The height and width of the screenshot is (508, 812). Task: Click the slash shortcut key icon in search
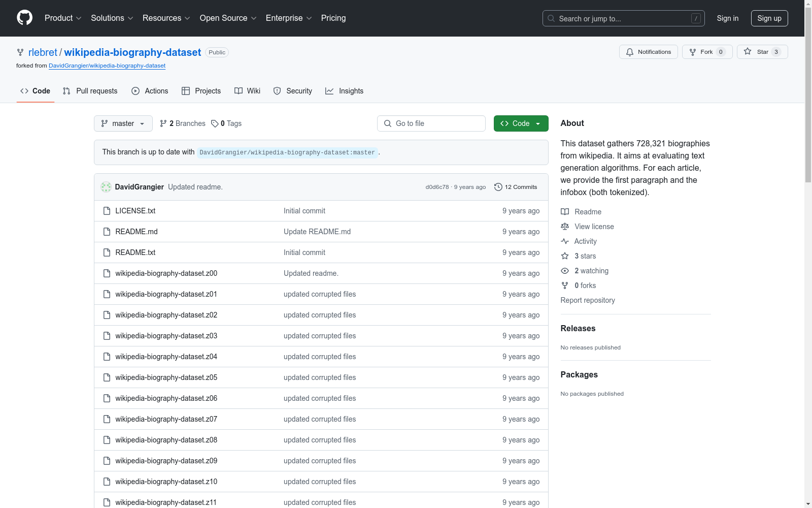click(x=696, y=18)
